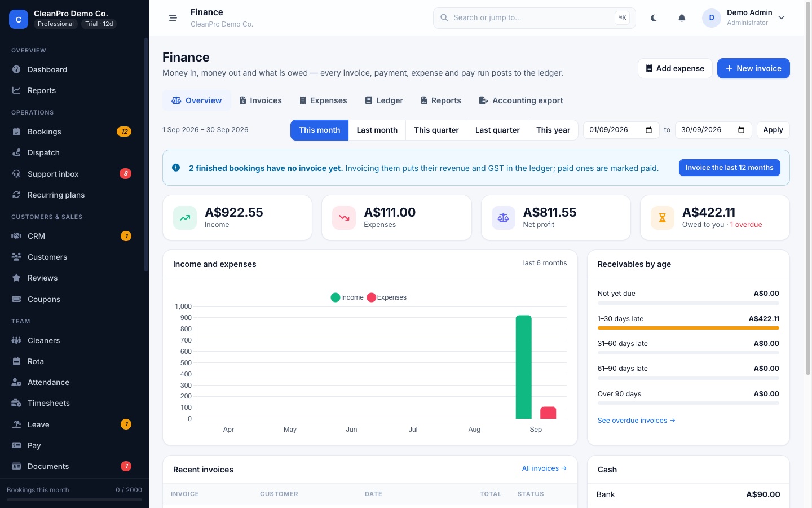The height and width of the screenshot is (508, 812).
Task: Open Timesheets in the sidebar
Action: click(72, 403)
